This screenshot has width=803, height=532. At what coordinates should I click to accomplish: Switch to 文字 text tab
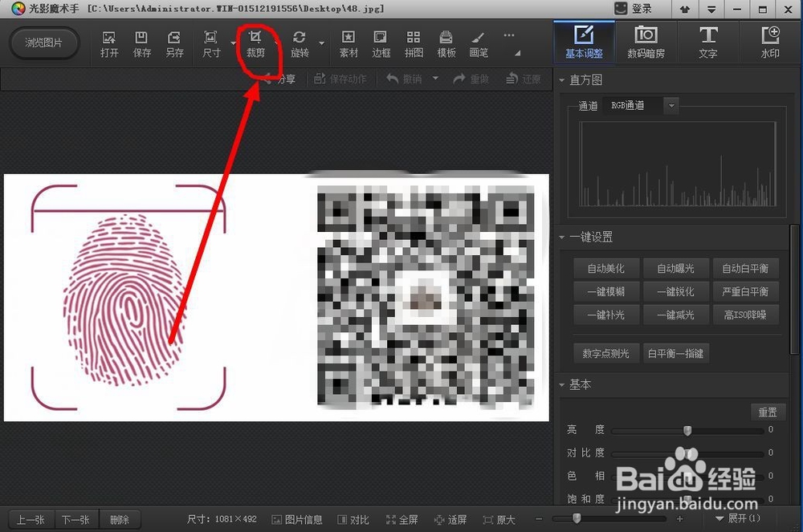707,42
